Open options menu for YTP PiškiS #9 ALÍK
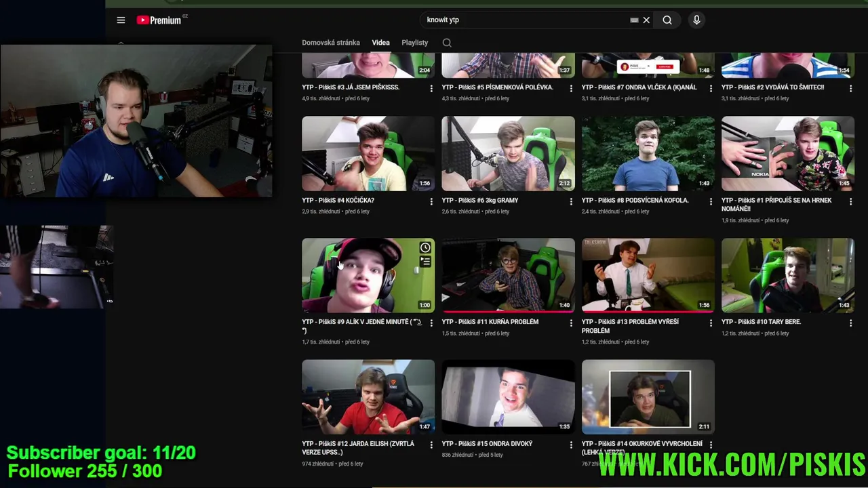The image size is (868, 488). coord(431,323)
